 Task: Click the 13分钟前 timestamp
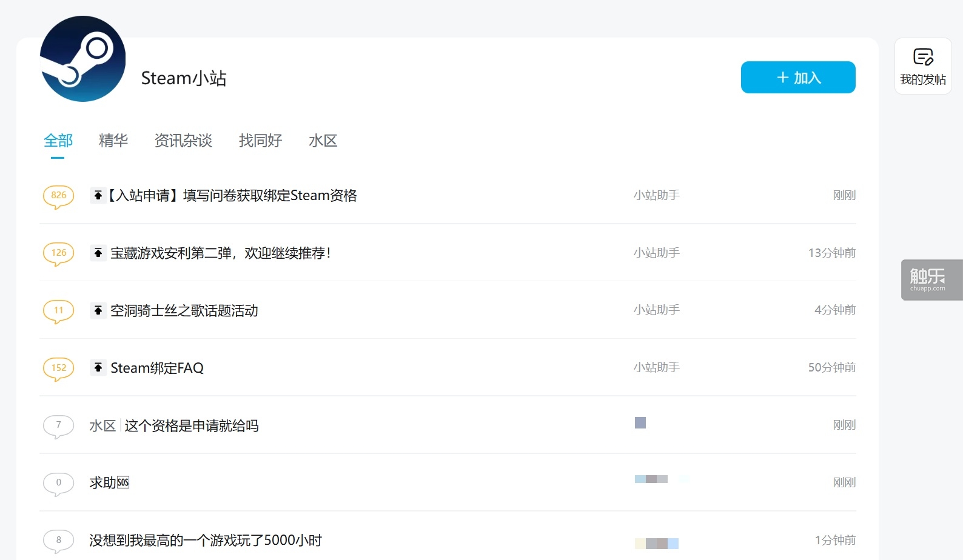(832, 253)
